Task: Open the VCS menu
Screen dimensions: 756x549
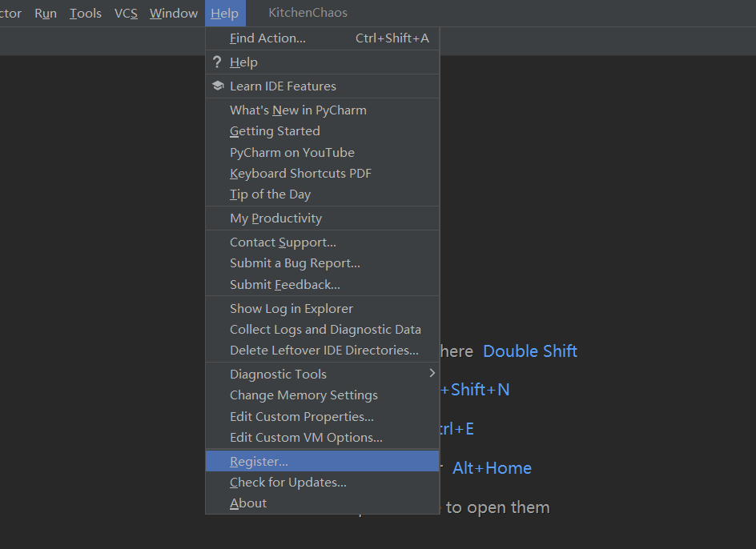Action: pyautogui.click(x=126, y=13)
